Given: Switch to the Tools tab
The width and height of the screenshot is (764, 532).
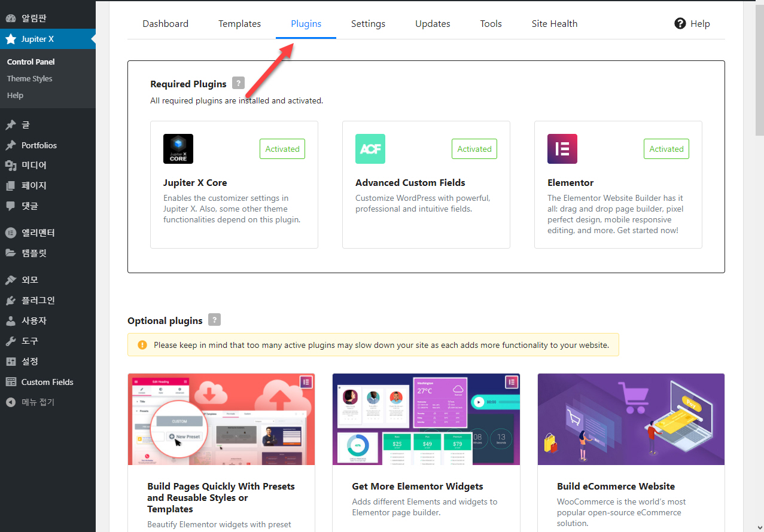Looking at the screenshot, I should [x=491, y=24].
